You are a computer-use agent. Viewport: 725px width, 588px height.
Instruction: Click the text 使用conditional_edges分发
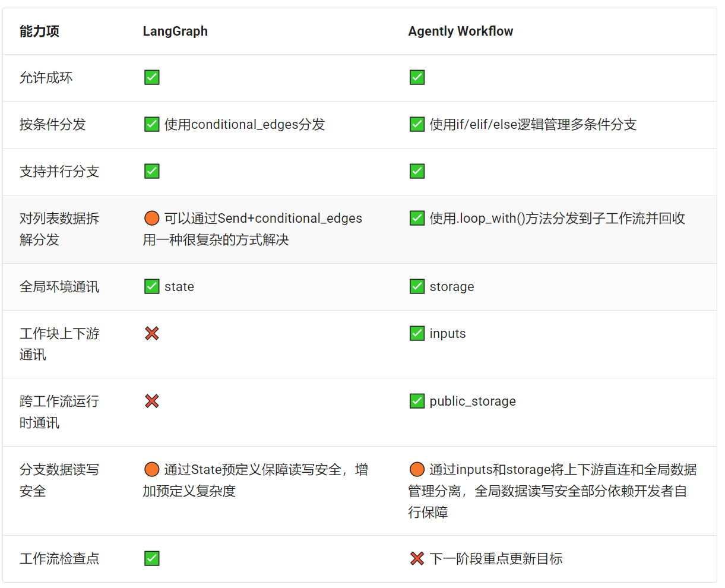tap(245, 125)
